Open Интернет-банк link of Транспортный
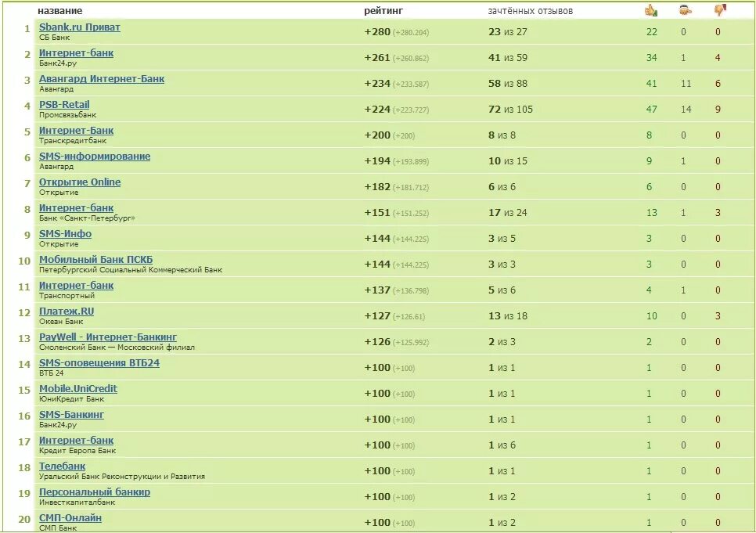756x533 pixels. pos(76,285)
